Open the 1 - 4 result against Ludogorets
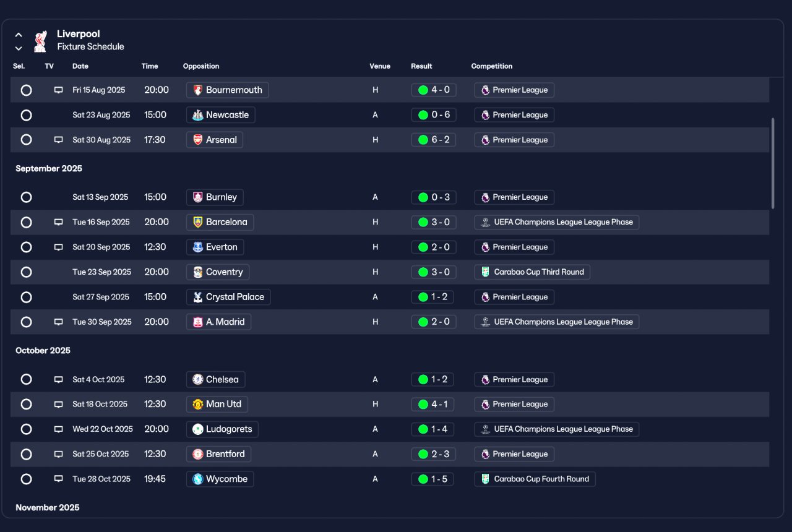Image resolution: width=792 pixels, height=532 pixels. point(433,429)
